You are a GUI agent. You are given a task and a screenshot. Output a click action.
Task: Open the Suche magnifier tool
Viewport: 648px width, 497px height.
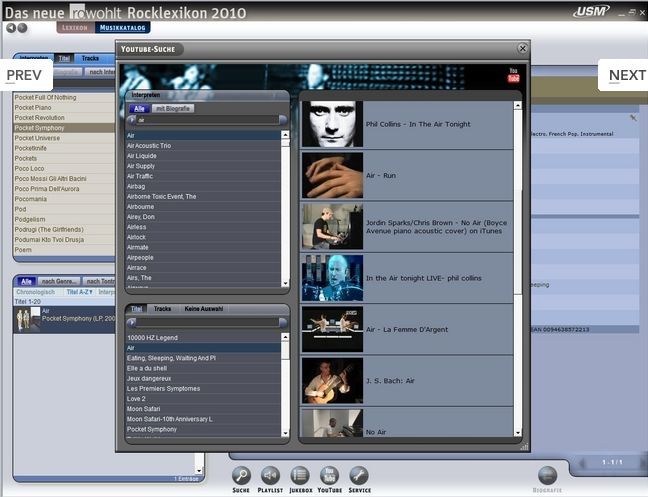(241, 476)
